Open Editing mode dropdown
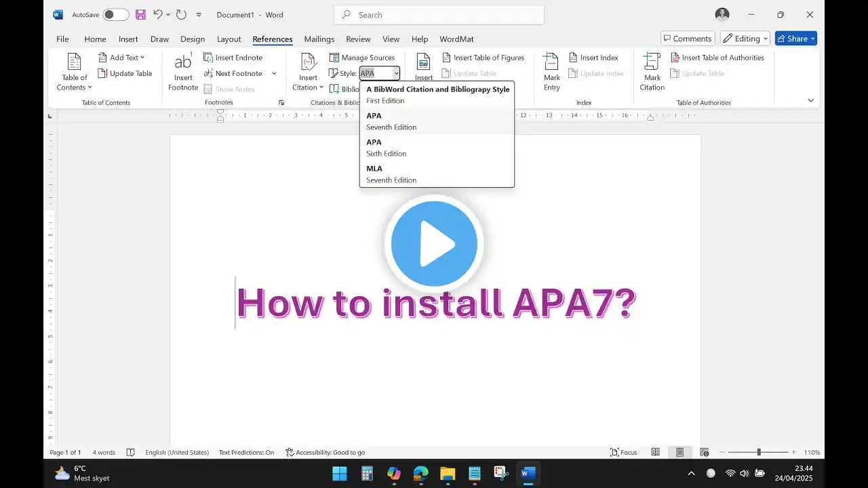The width and height of the screenshot is (868, 488). [x=745, y=39]
